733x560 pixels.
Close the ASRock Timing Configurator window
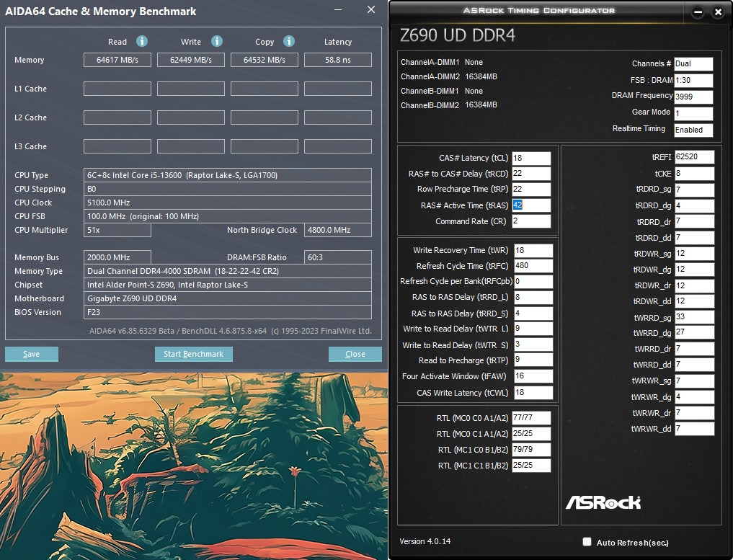point(718,12)
